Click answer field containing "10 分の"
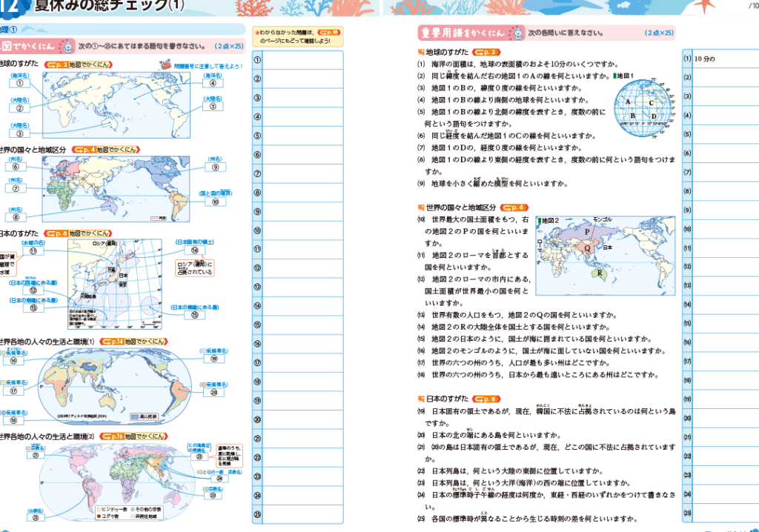Image resolution: width=759 pixels, height=532 pixels. 725,59
